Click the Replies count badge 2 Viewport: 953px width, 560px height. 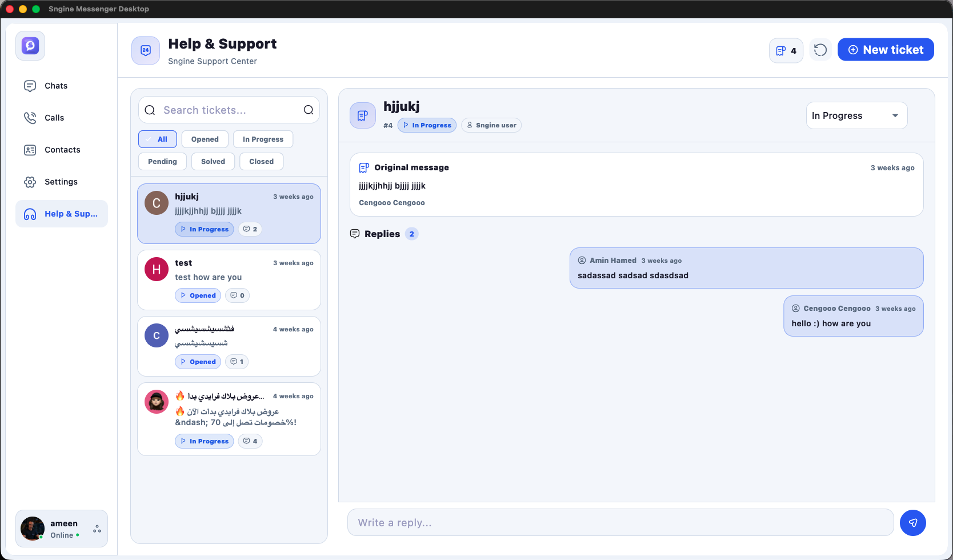(x=412, y=234)
